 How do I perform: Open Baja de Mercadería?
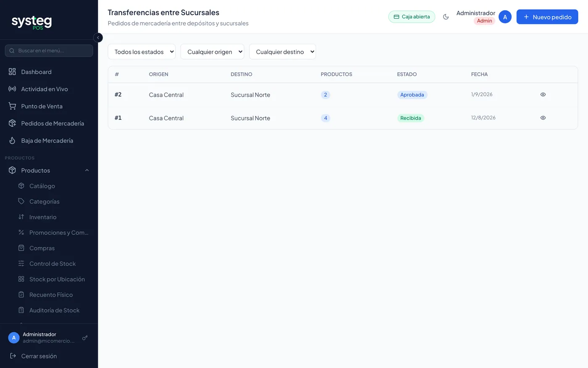(x=49, y=141)
